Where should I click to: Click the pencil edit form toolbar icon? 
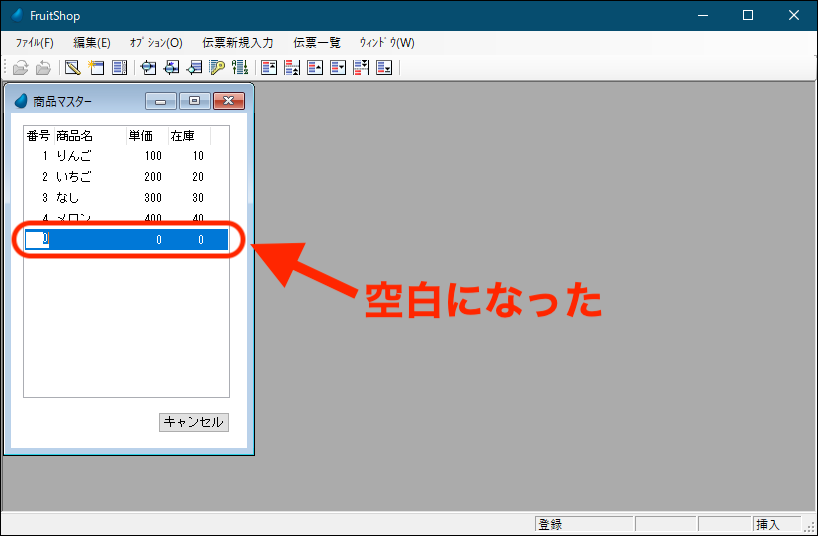point(72,68)
